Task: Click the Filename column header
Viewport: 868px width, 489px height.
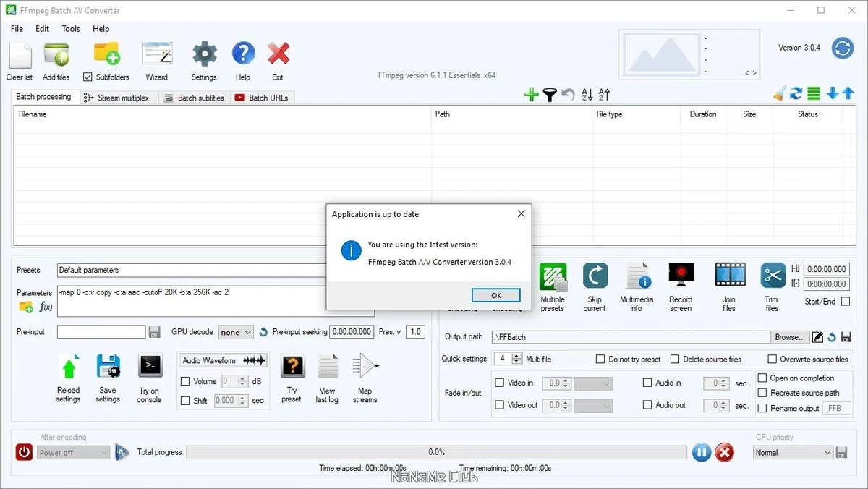Action: point(223,114)
